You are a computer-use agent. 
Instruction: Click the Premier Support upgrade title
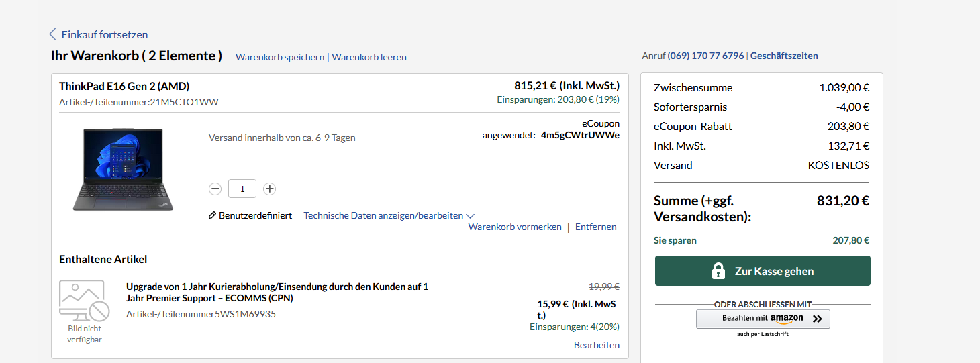(277, 292)
